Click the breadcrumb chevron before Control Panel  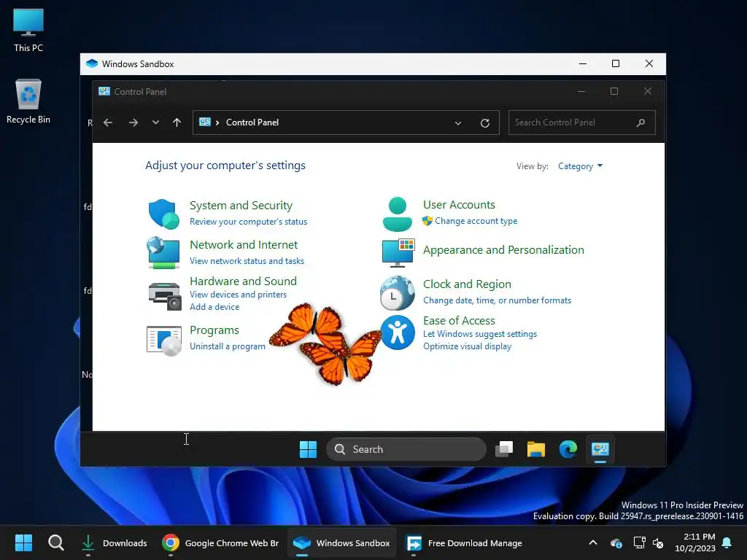click(x=217, y=122)
